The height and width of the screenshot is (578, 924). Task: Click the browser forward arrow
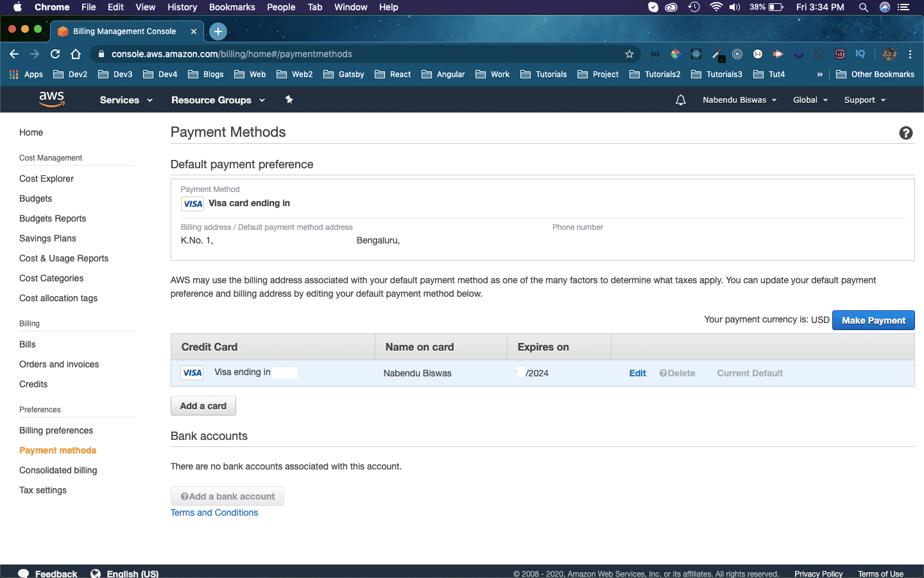pyautogui.click(x=35, y=54)
